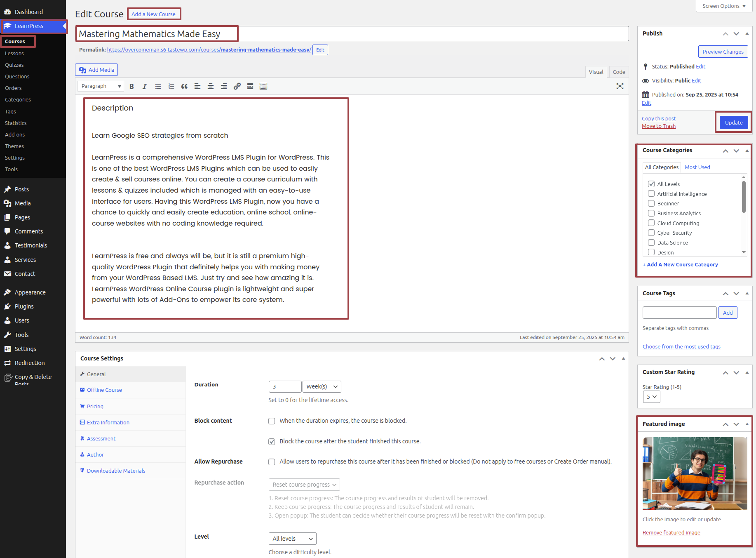Open the Paragraph format dropdown
This screenshot has width=756, height=558.
coord(101,86)
